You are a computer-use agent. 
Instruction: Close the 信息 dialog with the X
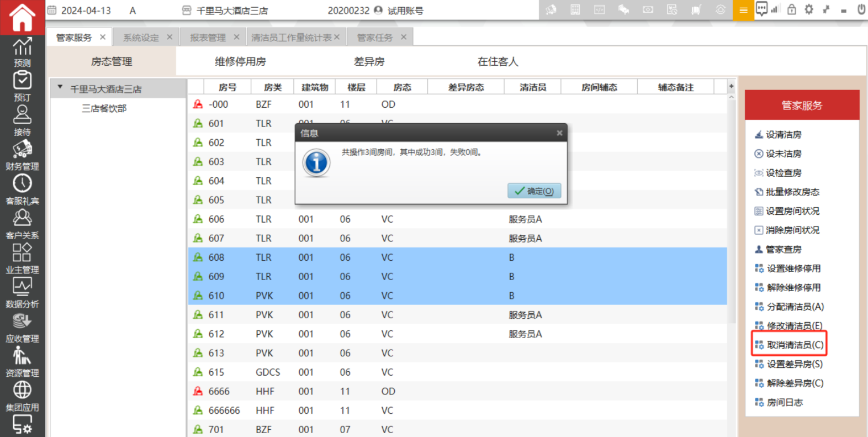559,133
